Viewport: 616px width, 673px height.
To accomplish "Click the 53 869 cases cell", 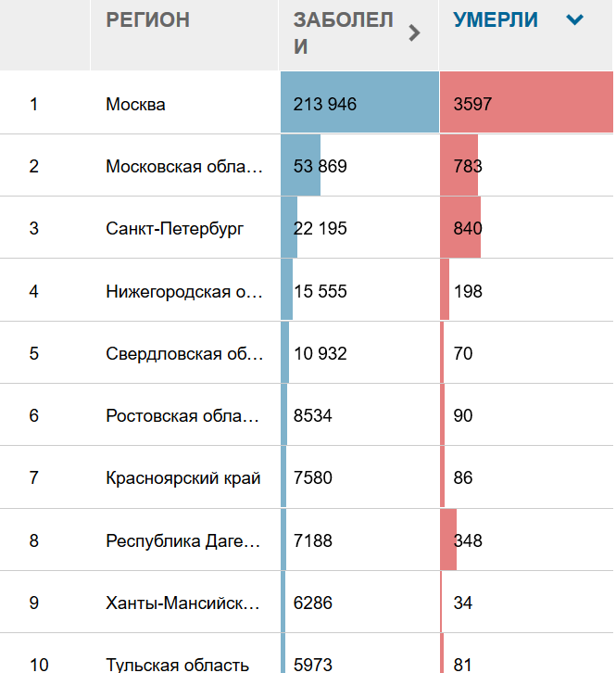I will tap(360, 165).
